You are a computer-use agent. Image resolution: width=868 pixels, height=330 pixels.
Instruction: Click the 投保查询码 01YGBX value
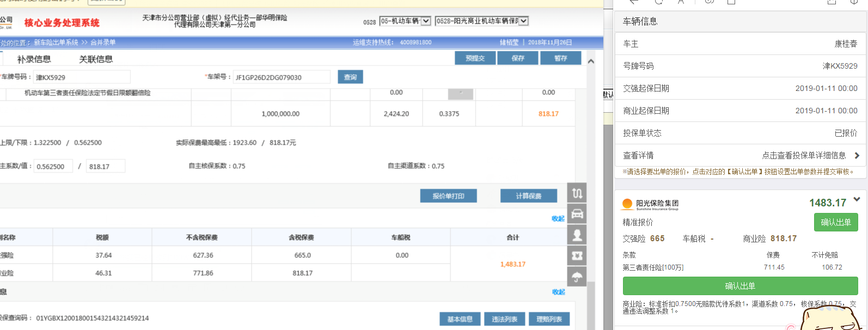click(93, 318)
